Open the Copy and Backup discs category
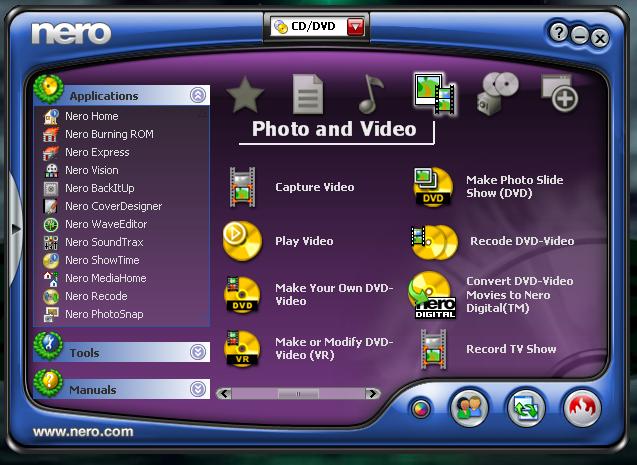 coord(498,94)
